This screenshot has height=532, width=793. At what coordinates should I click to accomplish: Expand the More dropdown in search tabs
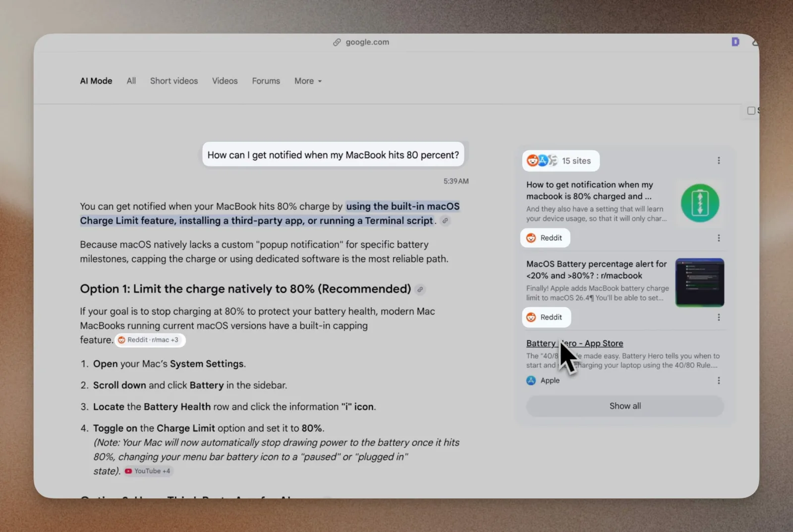(308, 81)
